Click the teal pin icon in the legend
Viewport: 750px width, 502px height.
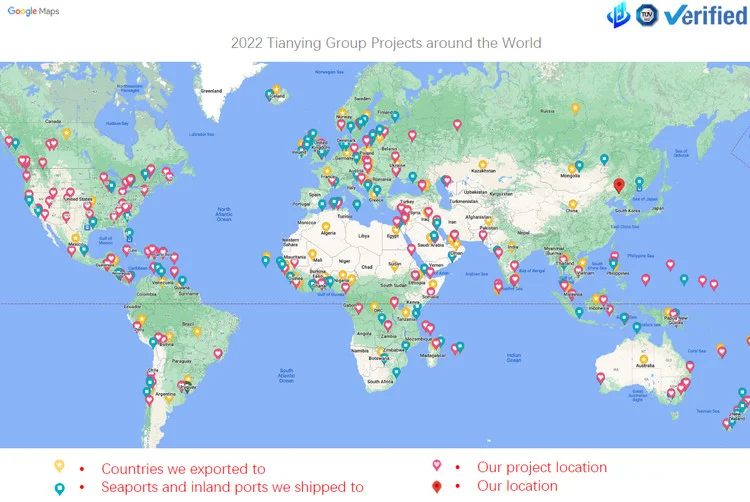[59, 489]
